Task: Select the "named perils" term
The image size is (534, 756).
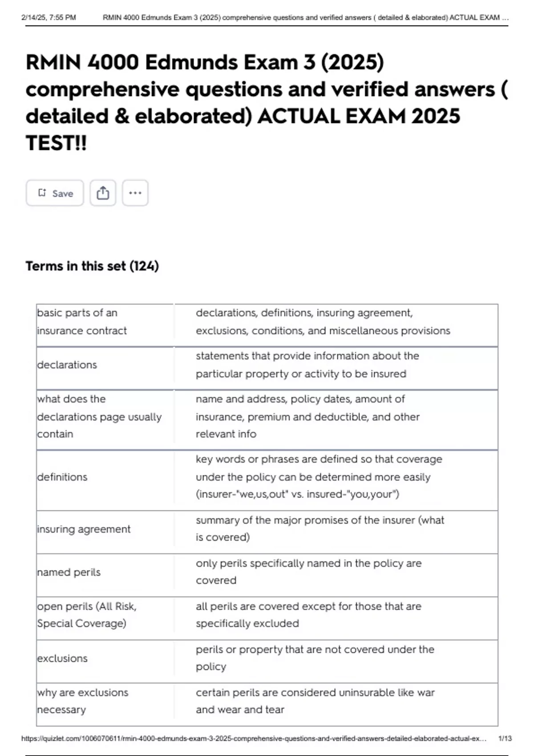Action: (x=69, y=572)
